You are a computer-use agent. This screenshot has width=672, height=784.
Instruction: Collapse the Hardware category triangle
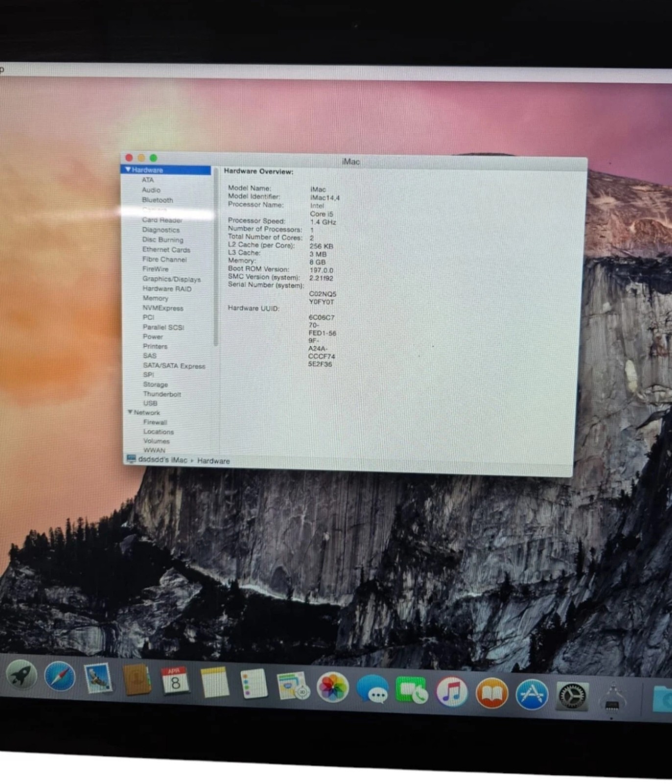coord(128,170)
